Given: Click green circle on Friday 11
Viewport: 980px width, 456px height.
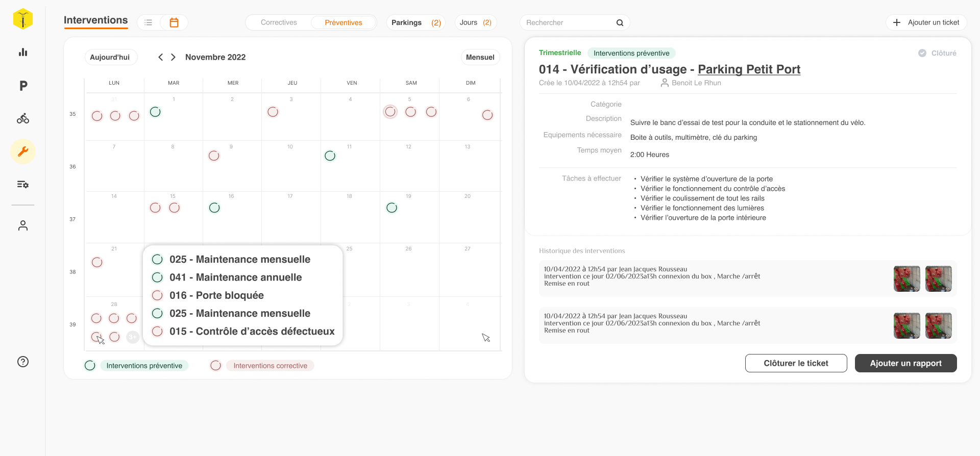Looking at the screenshot, I should [330, 156].
